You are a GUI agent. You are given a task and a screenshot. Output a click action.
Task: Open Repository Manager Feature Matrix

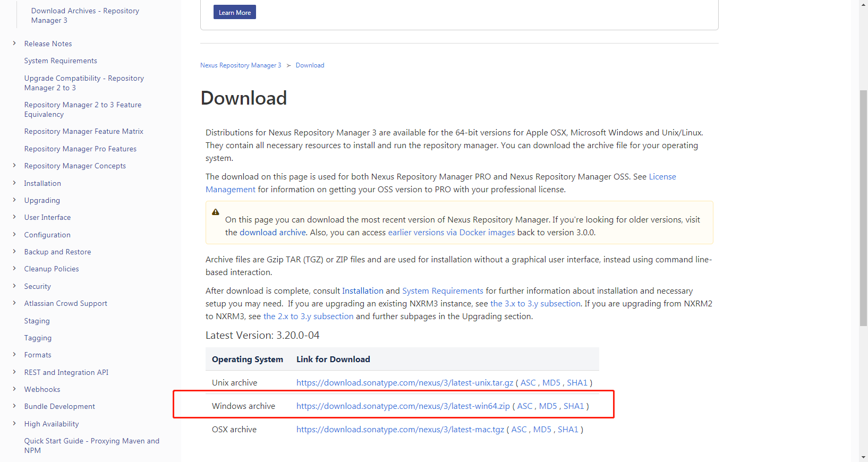[84, 131]
